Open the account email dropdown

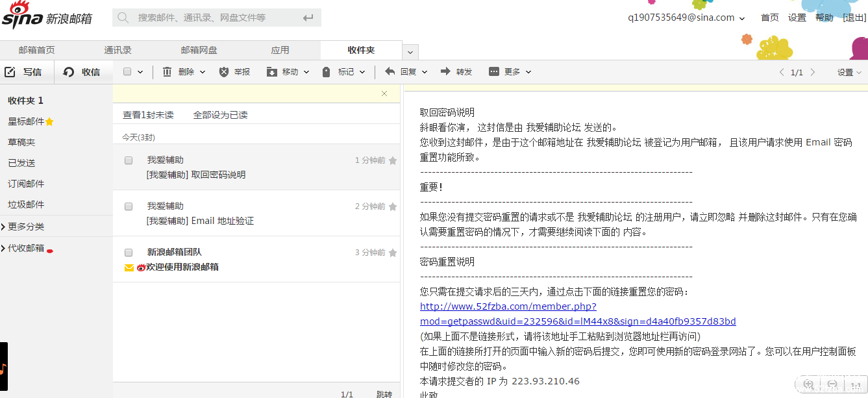tap(742, 19)
